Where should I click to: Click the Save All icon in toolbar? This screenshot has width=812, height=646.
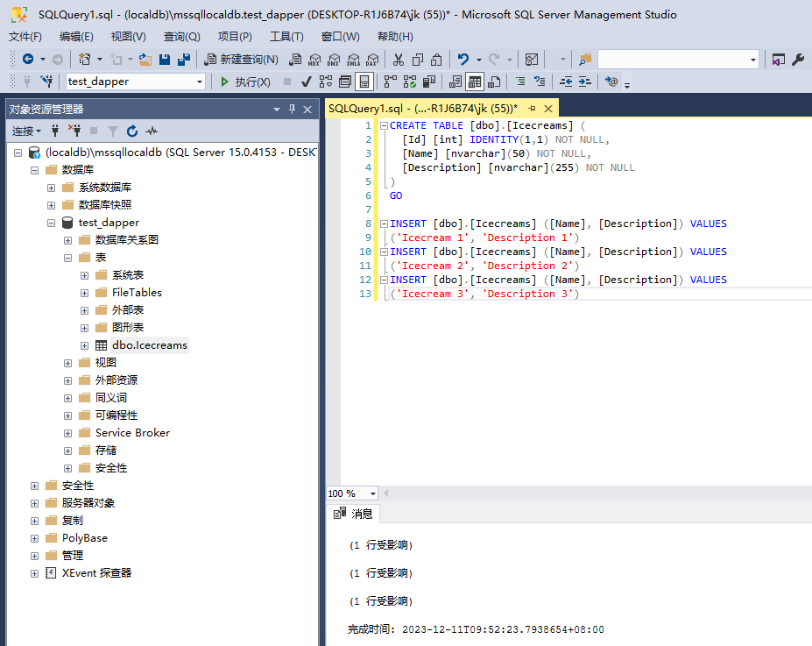click(184, 60)
